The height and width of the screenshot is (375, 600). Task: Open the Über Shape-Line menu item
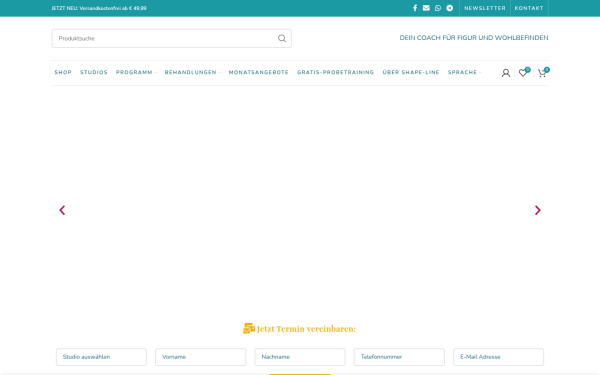[x=411, y=72]
